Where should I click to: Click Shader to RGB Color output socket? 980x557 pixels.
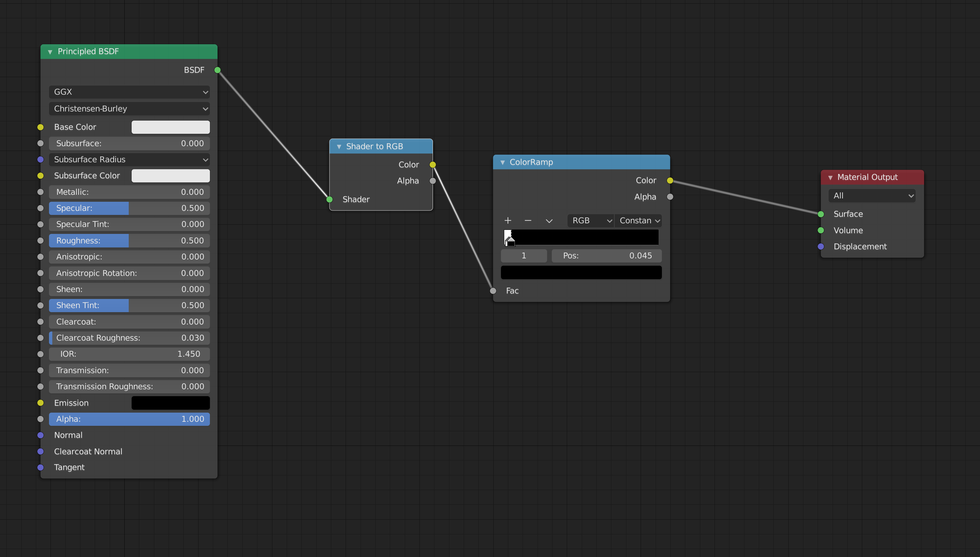click(x=433, y=164)
